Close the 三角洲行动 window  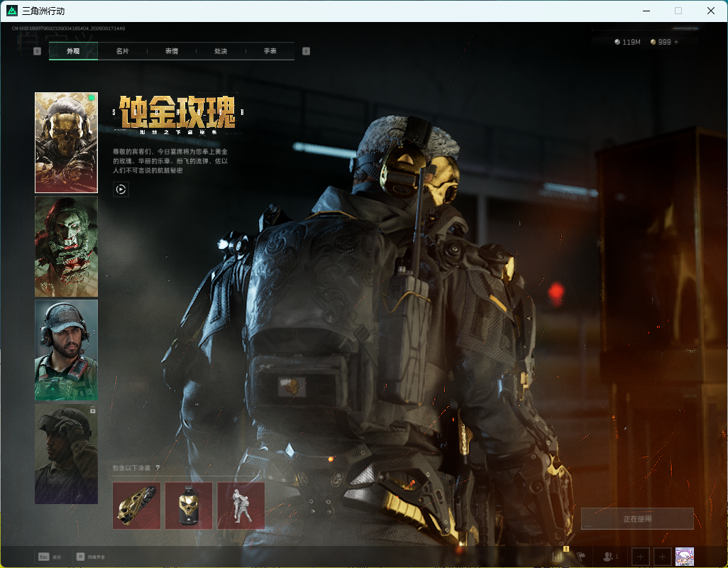coord(711,11)
